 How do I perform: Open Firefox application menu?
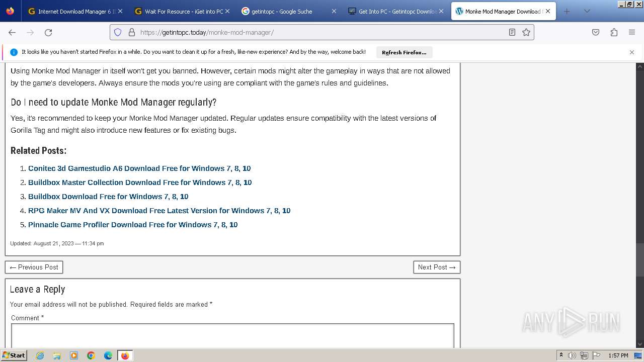(x=632, y=32)
